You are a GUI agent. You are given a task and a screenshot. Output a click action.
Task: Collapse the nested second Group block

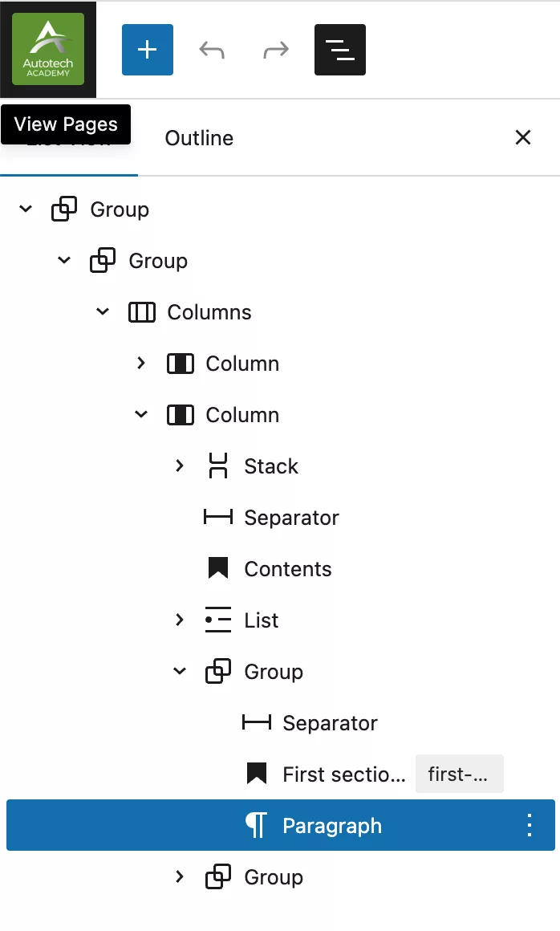tap(64, 260)
